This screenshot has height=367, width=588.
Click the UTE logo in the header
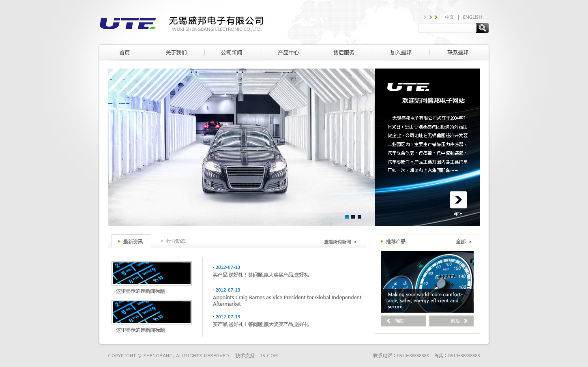(x=128, y=24)
